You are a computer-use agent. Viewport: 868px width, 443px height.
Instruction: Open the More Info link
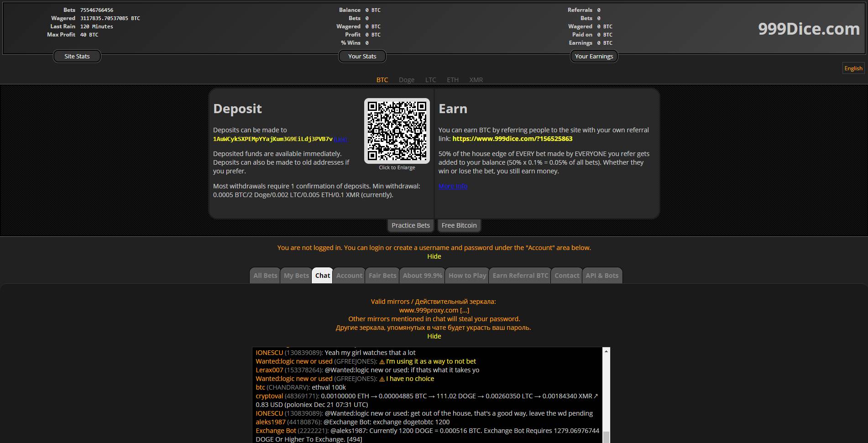[453, 186]
